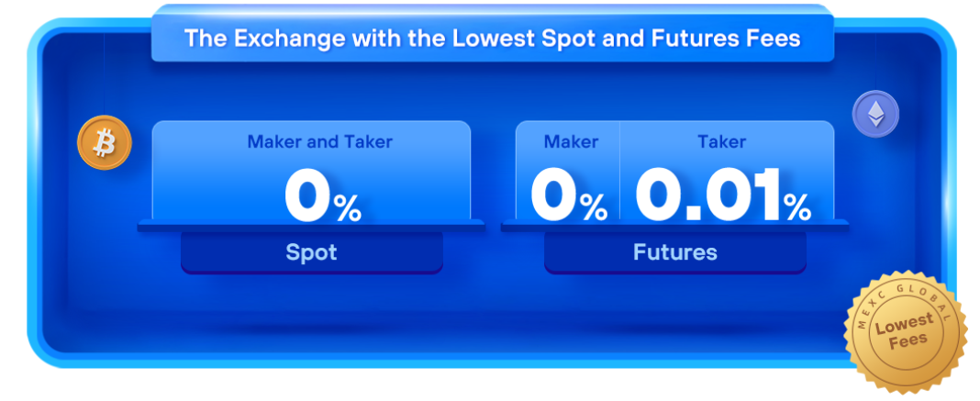Click the purple Ethereum coin icon
980x401 pixels.
point(875,115)
